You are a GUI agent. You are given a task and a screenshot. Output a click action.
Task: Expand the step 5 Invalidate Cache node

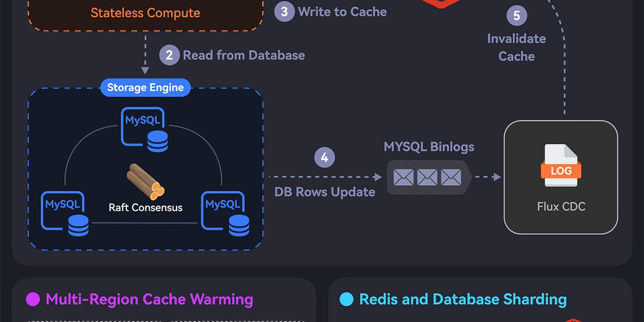(517, 16)
